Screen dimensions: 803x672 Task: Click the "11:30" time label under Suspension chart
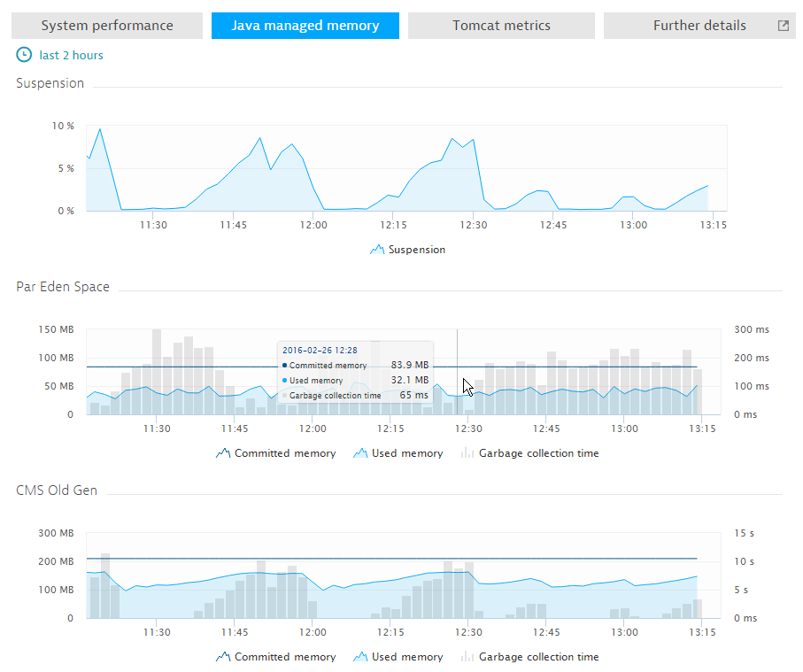[x=154, y=225]
